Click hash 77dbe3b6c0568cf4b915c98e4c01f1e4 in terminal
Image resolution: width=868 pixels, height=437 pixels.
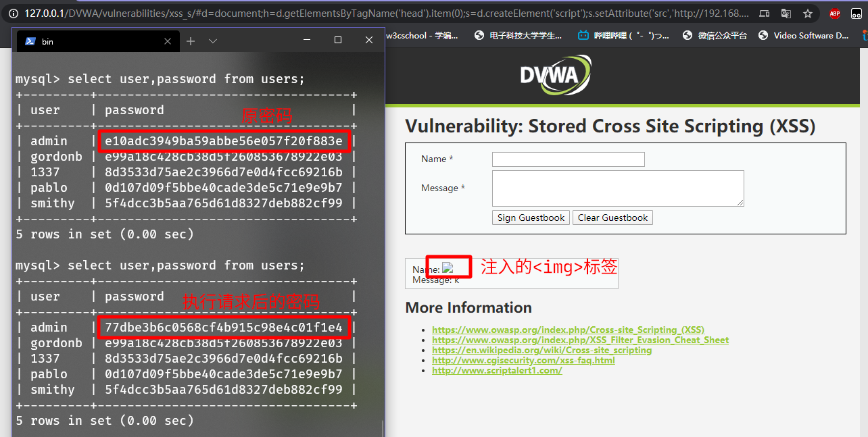(x=224, y=328)
